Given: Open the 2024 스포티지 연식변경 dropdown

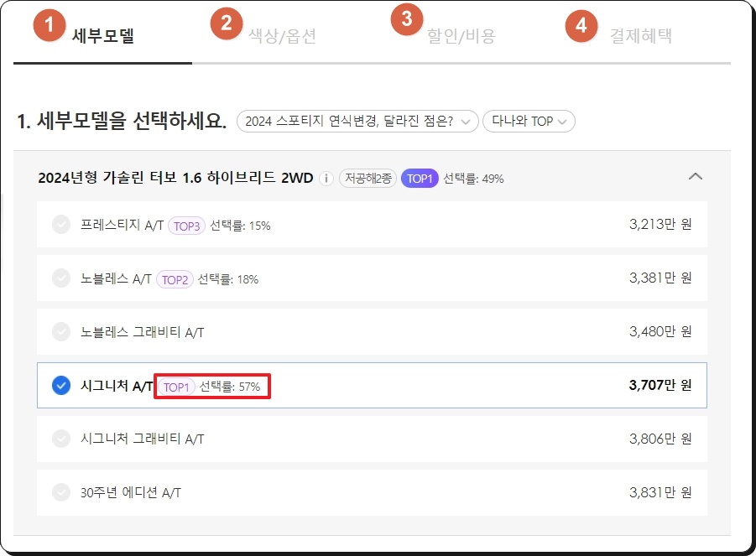Looking at the screenshot, I should point(357,121).
